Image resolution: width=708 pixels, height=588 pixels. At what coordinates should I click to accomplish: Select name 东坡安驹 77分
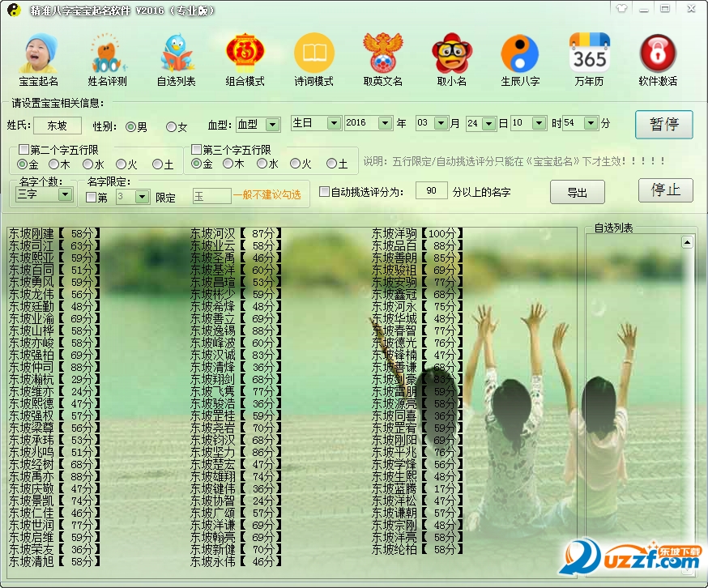[x=416, y=283]
